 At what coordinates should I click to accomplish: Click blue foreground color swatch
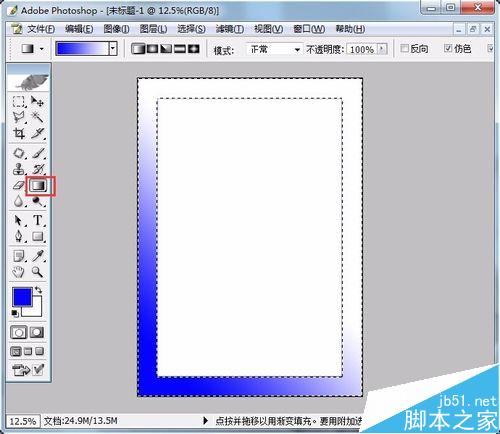[22, 296]
